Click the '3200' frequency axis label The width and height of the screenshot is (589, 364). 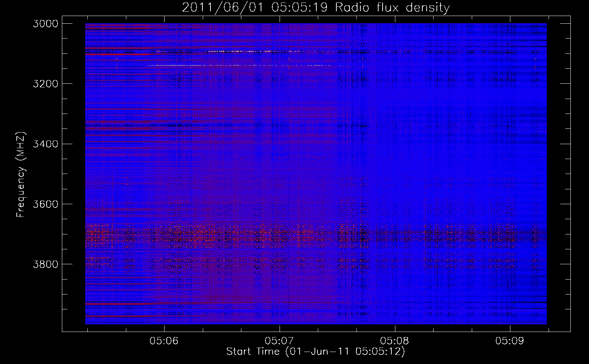[x=46, y=84]
